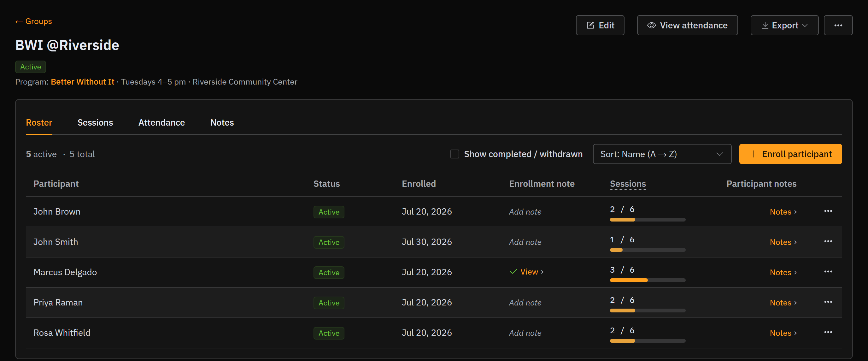Viewport: 868px width, 361px height.
Task: Open the Better Without It program link
Action: [x=83, y=82]
